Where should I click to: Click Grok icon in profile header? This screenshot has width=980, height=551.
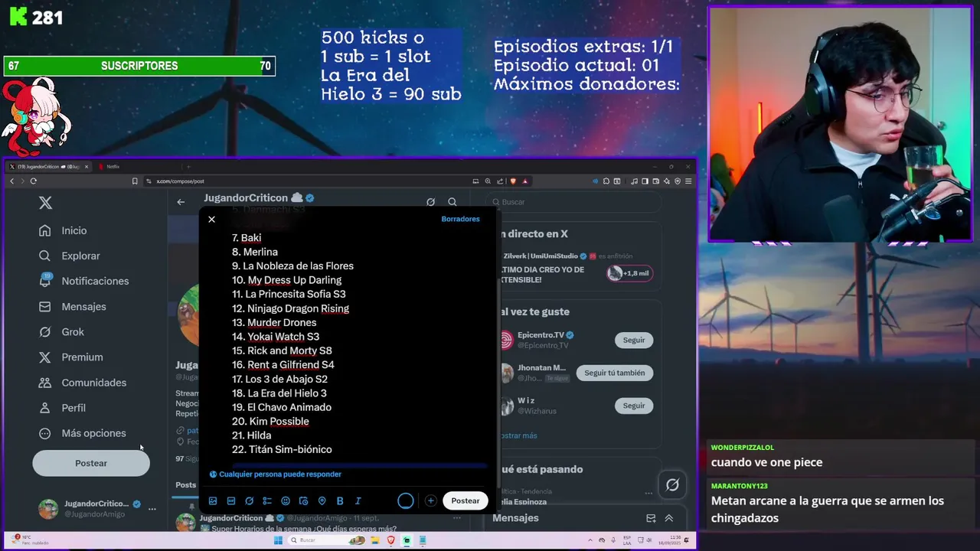click(x=430, y=202)
